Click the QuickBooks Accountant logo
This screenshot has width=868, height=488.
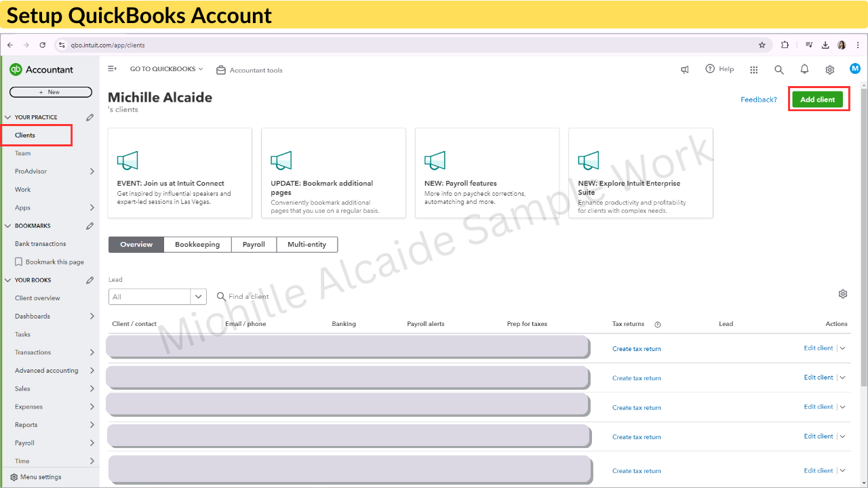pos(41,69)
